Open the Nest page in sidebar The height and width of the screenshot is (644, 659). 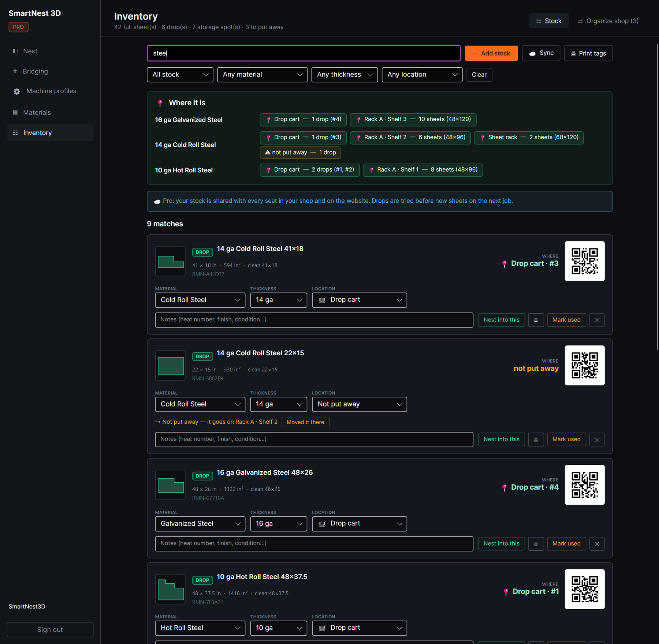50,51
